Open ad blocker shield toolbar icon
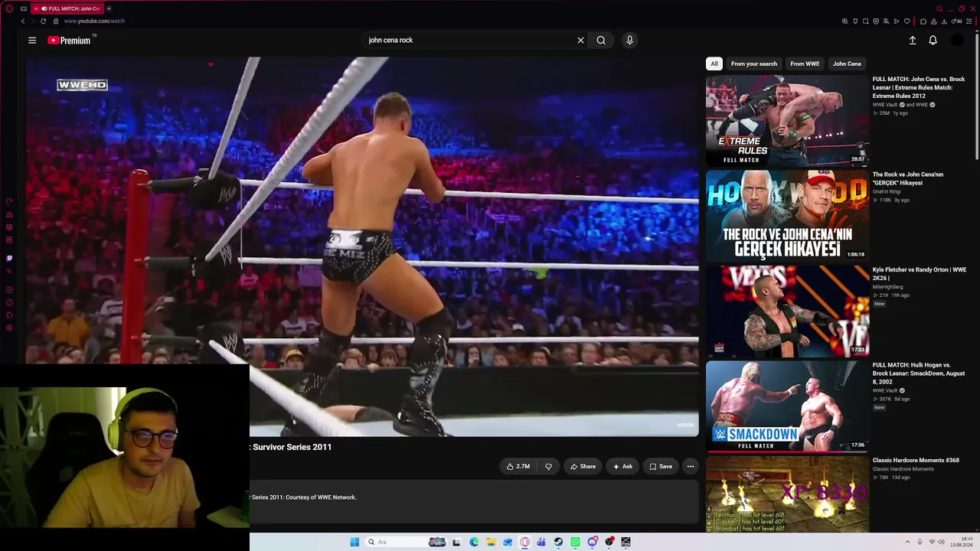 [876, 21]
